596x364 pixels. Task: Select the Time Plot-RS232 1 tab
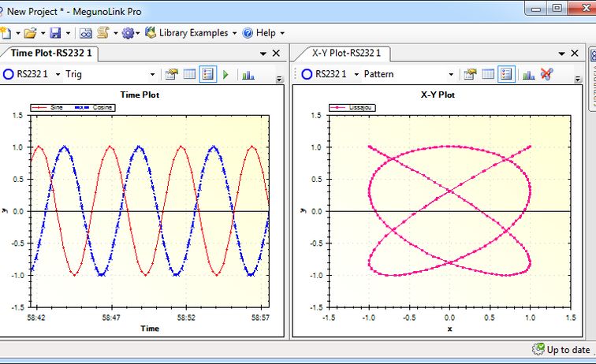coord(51,53)
